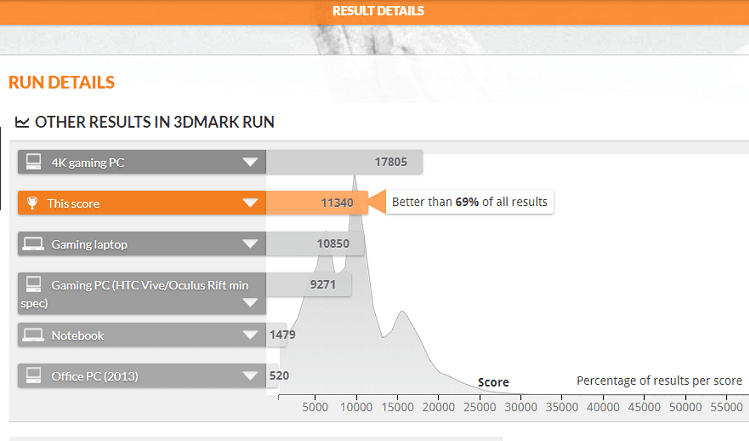Screen dimensions: 749x441
Task: Click the 10000 axis label
Action: [x=356, y=407]
